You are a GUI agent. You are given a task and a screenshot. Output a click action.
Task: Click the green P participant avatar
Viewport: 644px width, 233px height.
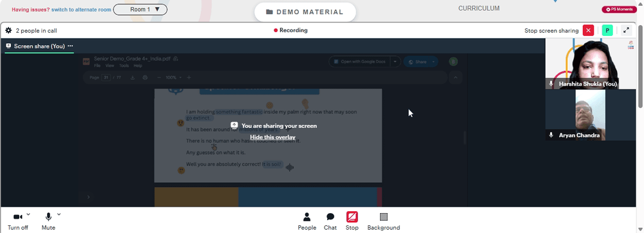pyautogui.click(x=607, y=30)
